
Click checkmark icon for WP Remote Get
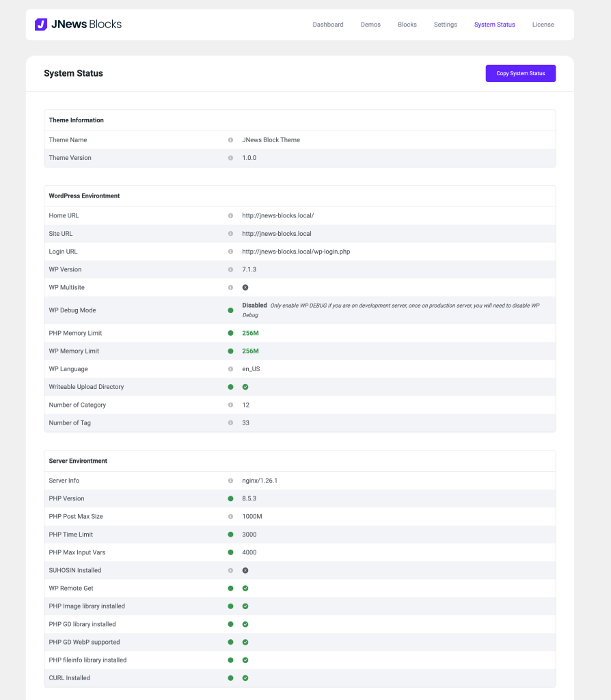[x=245, y=589]
